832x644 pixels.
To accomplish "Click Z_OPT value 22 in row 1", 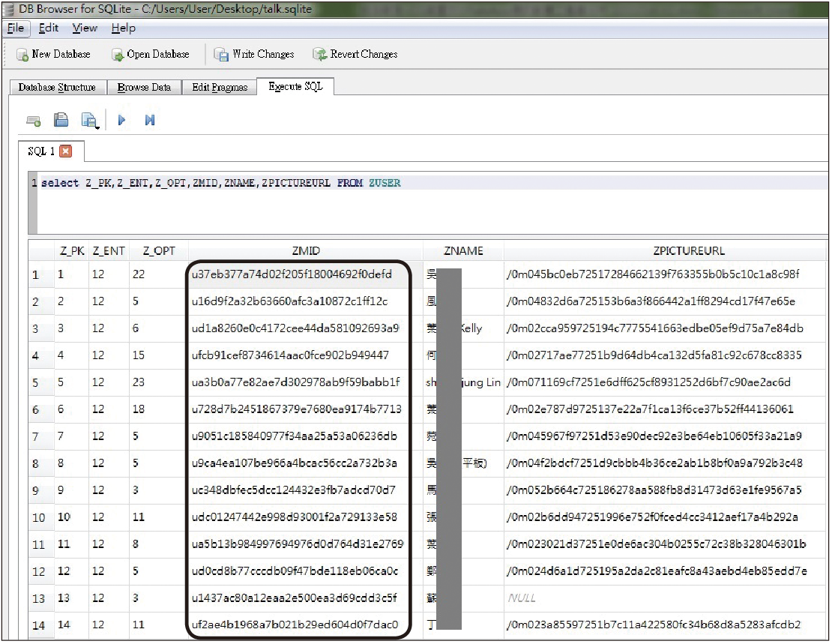I will pyautogui.click(x=139, y=274).
